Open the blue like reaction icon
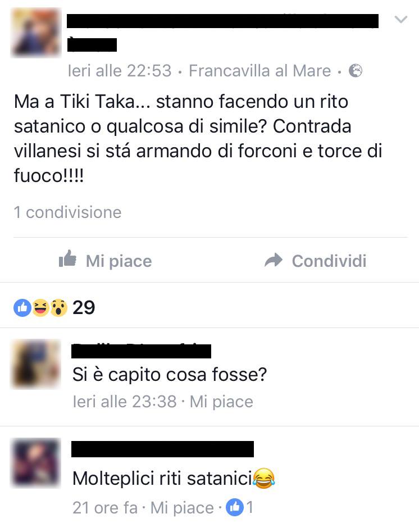 (x=22, y=308)
